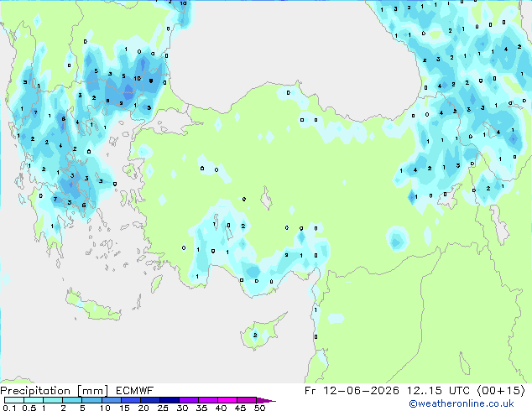This screenshot has width=532, height=411.
Task: Select the 15 to 20 legend swatch
Action: click(x=130, y=400)
